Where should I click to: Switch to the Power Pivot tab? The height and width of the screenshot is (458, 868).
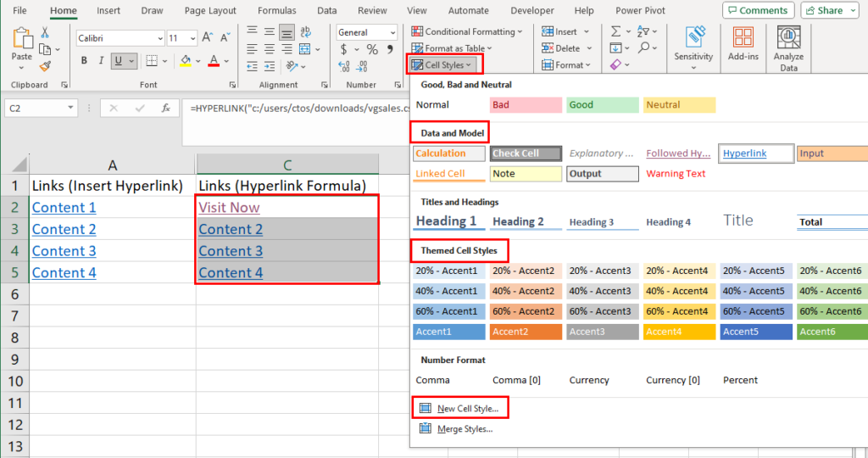641,10
